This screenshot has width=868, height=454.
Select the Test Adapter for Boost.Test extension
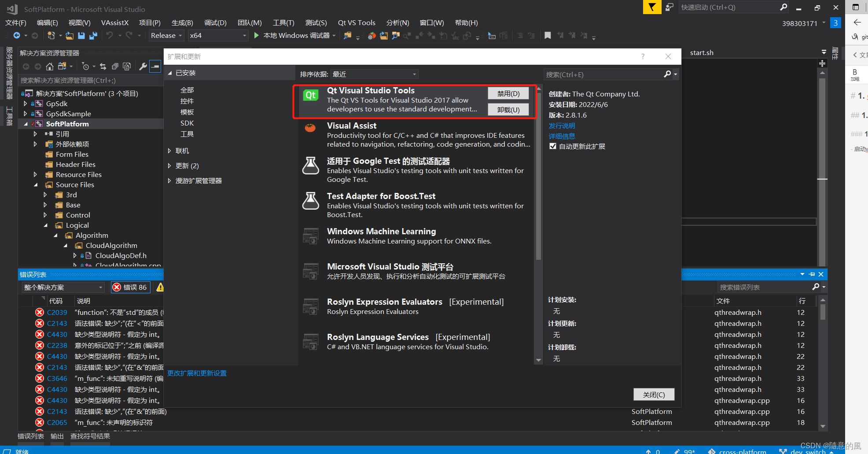point(416,205)
